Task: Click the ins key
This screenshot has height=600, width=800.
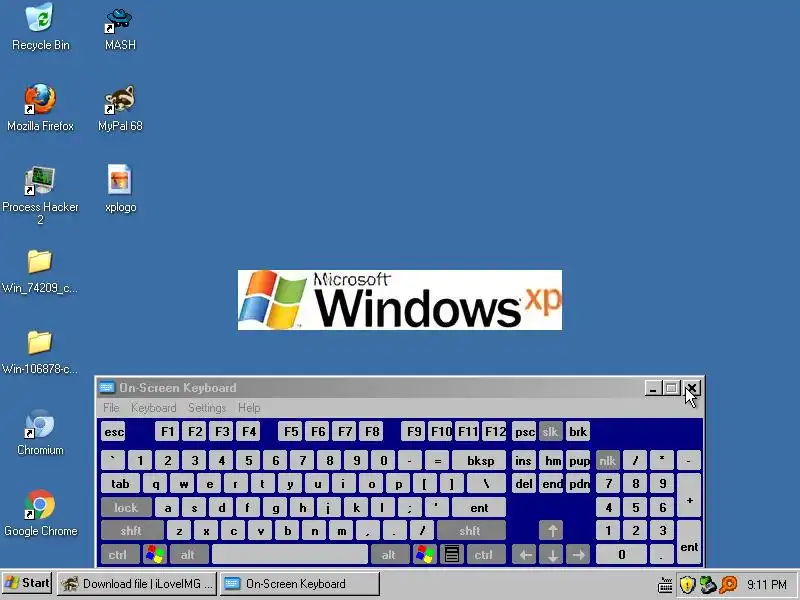Action: pyautogui.click(x=524, y=461)
